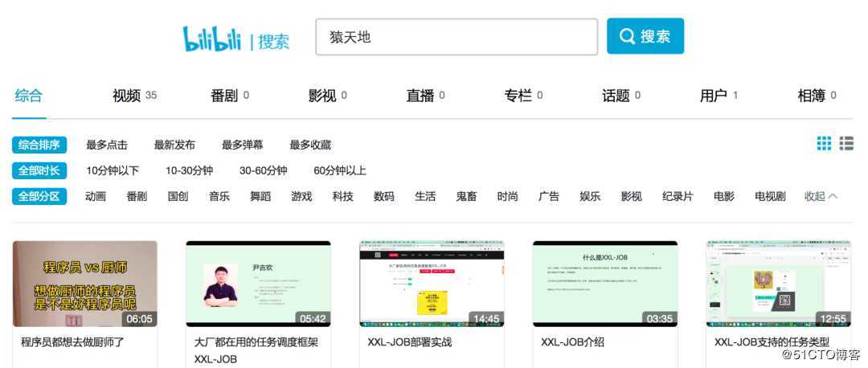The height and width of the screenshot is (368, 868).
Task: Filter duration to 10分钟以下
Action: [x=113, y=170]
